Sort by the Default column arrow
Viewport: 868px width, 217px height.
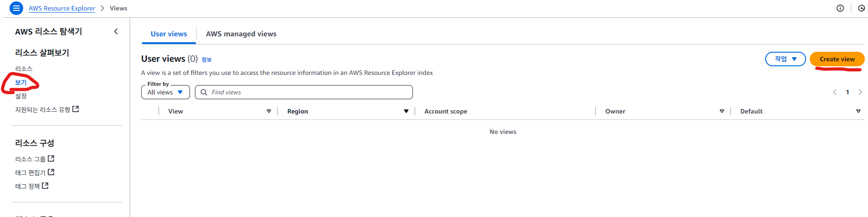[858, 111]
